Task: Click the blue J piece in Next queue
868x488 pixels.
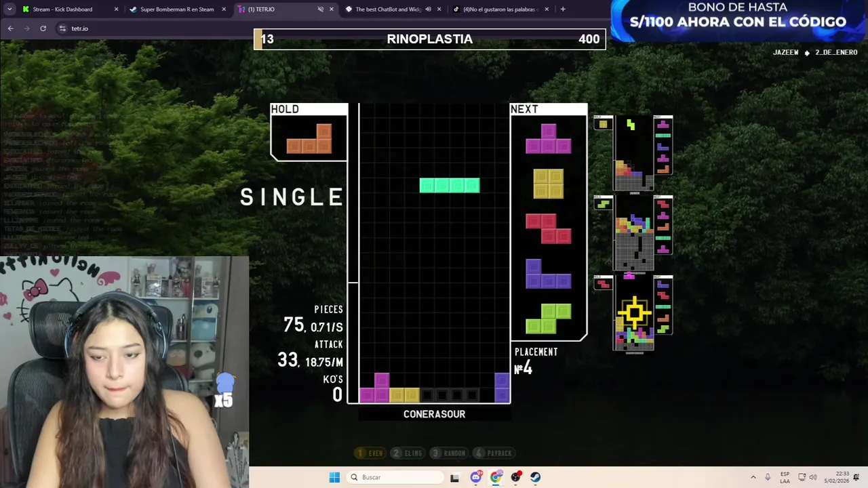Action: [549, 273]
